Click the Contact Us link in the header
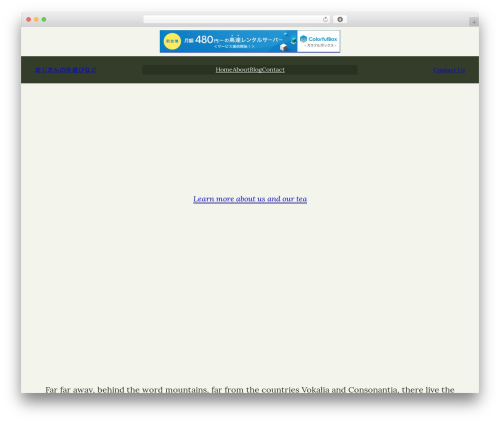500x423 pixels. pyautogui.click(x=449, y=70)
